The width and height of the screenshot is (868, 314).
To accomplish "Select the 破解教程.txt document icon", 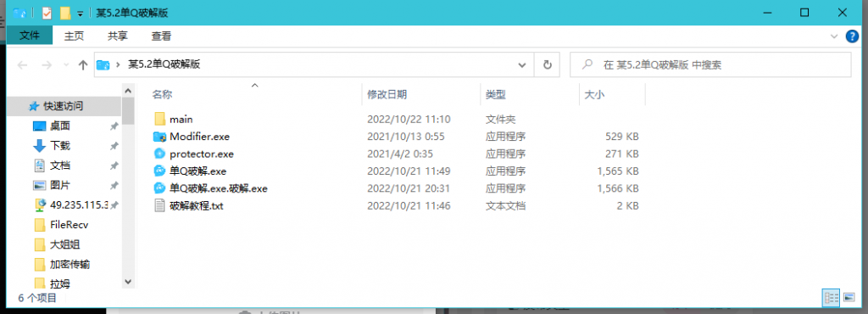I will [160, 205].
